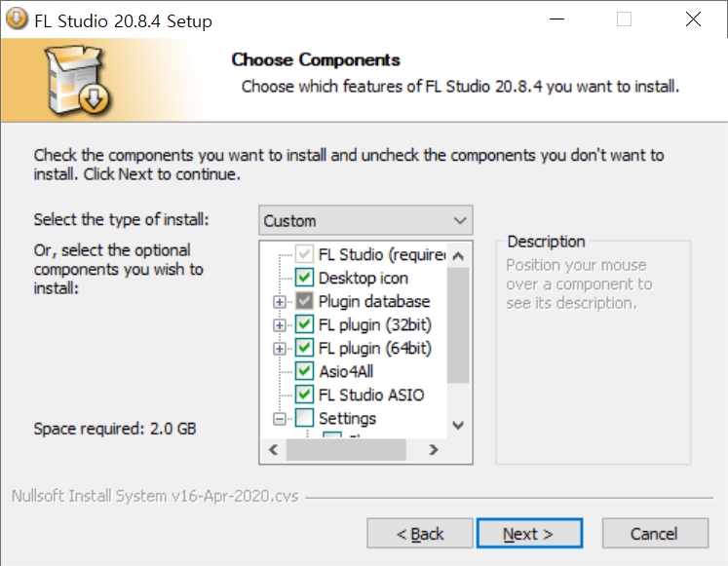Click the FL Studio (required) checkbox
Image resolution: width=728 pixels, height=566 pixels.
click(305, 254)
